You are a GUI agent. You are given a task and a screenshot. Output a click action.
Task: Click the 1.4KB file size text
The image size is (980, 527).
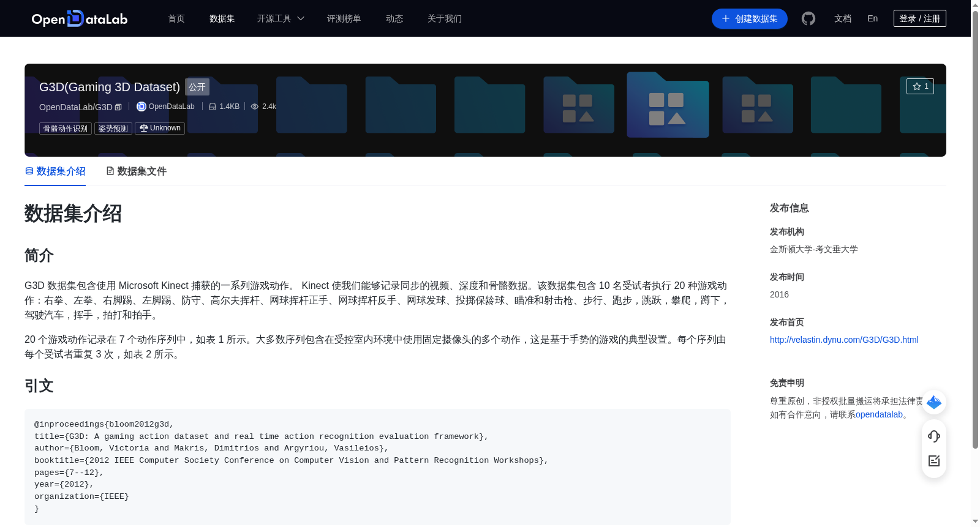(x=230, y=107)
